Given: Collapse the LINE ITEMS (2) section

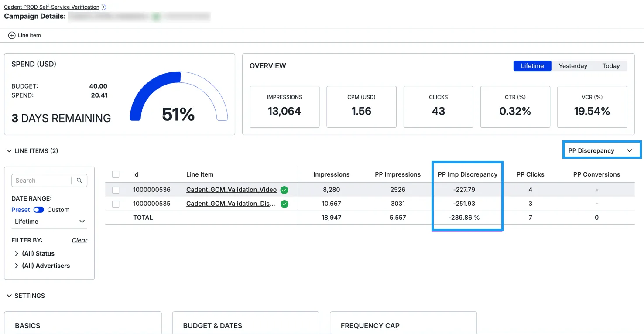Looking at the screenshot, I should click(x=9, y=151).
